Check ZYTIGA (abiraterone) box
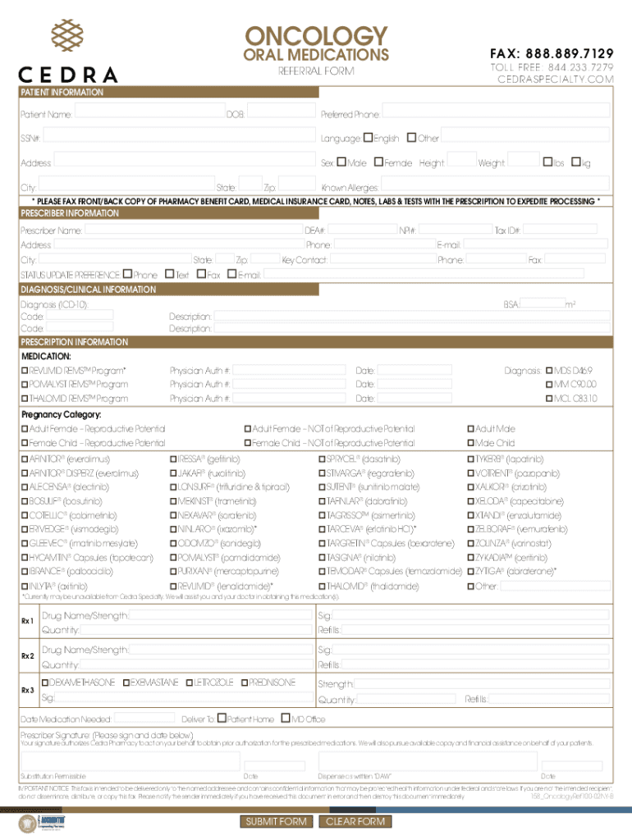The width and height of the screenshot is (632, 840). click(470, 572)
